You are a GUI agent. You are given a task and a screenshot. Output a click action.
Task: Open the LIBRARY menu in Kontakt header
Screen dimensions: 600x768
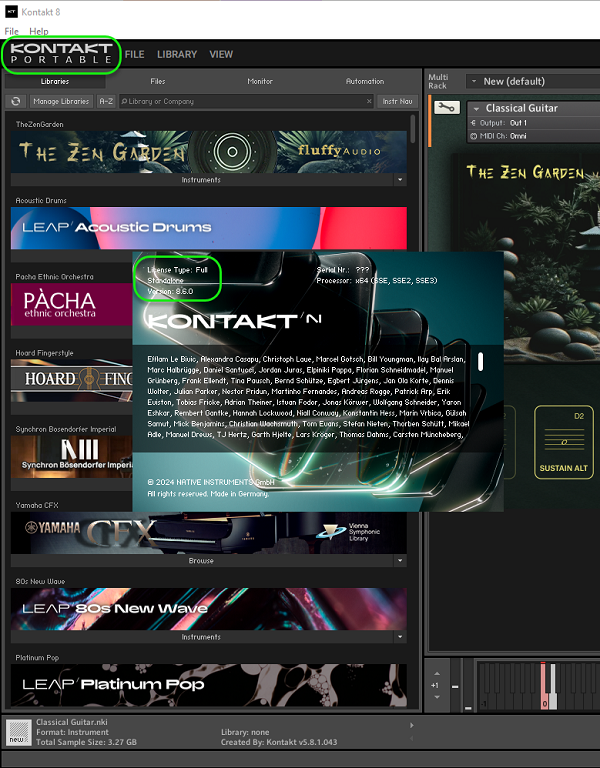tap(177, 54)
